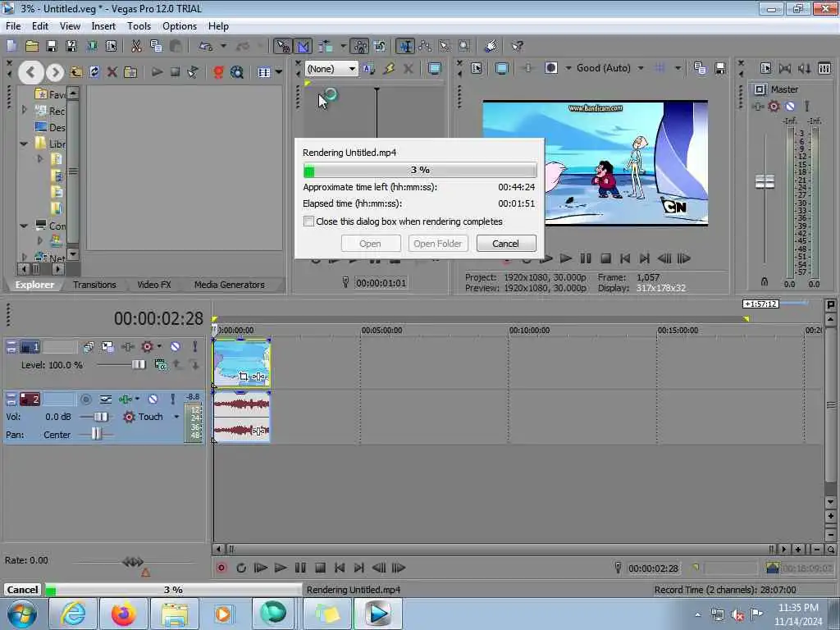Mute video track 1
Image resolution: width=840 pixels, height=630 pixels.
pyautogui.click(x=176, y=347)
